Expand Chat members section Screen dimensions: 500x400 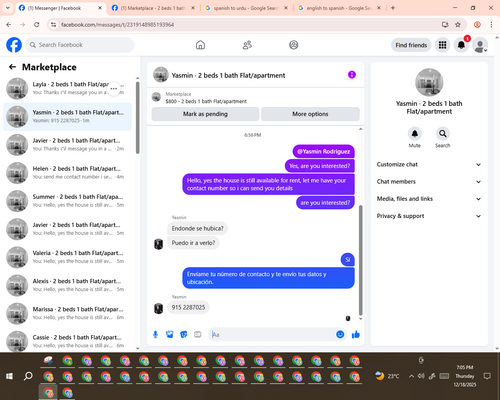tap(429, 182)
